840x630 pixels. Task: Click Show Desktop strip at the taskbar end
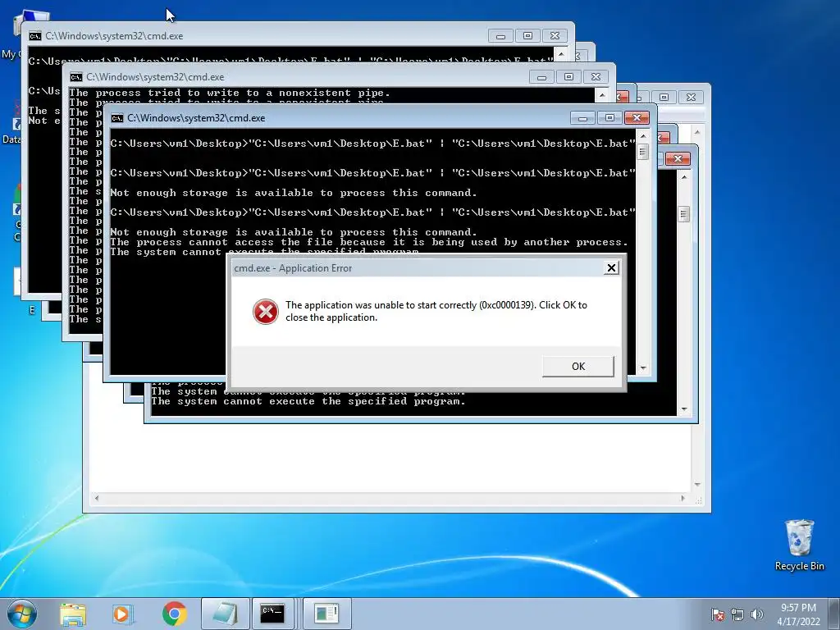pyautogui.click(x=834, y=614)
